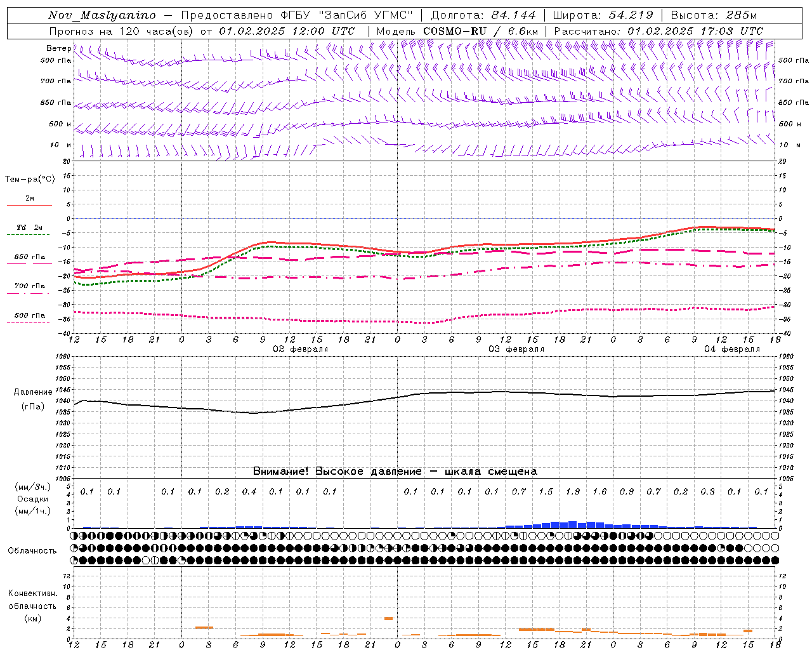Click the Облачность cloudiness label
The height and width of the screenshot is (650, 812).
point(32,550)
